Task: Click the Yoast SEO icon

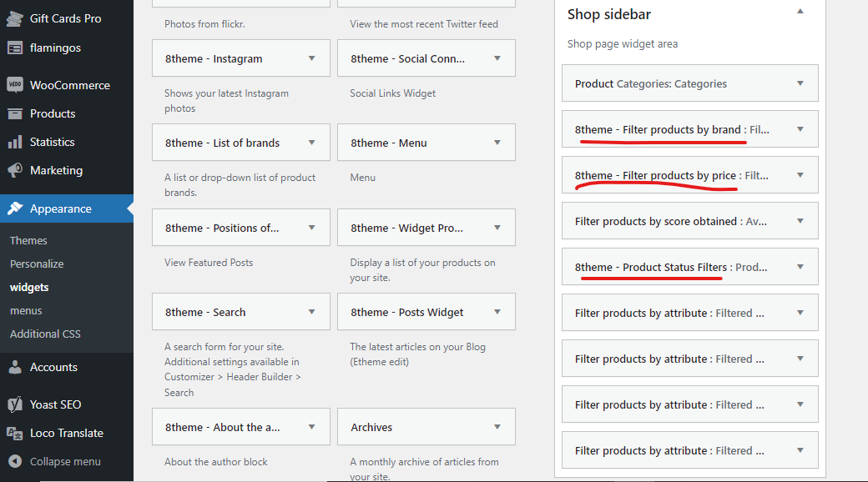Action: 15,404
